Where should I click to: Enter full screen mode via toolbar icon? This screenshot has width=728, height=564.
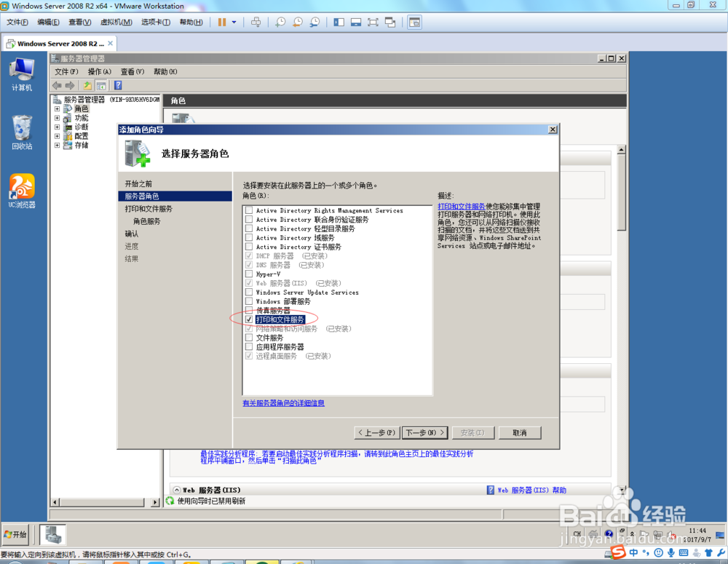click(x=373, y=23)
